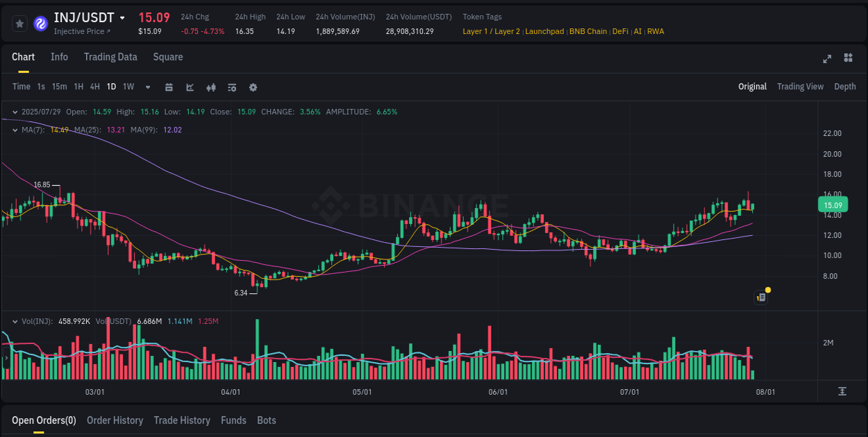Open the extra timeframes dropdown next to 1W
This screenshot has height=437, width=868.
pos(147,87)
